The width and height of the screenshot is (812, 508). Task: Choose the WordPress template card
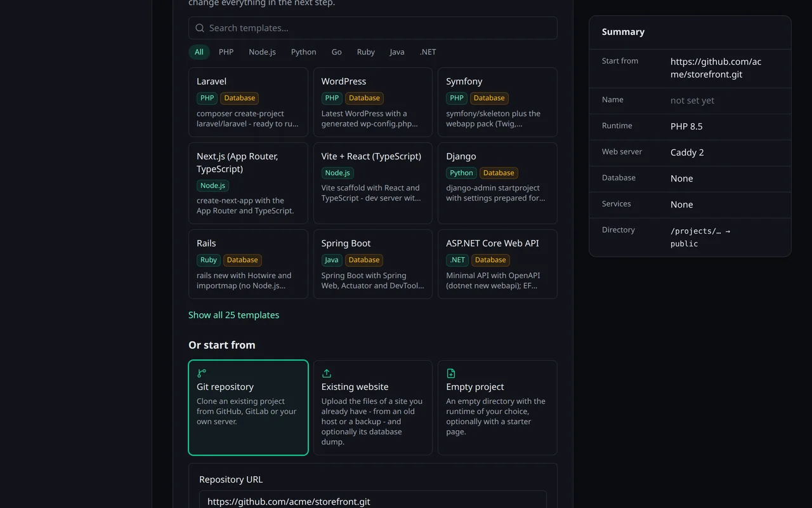coord(373,102)
